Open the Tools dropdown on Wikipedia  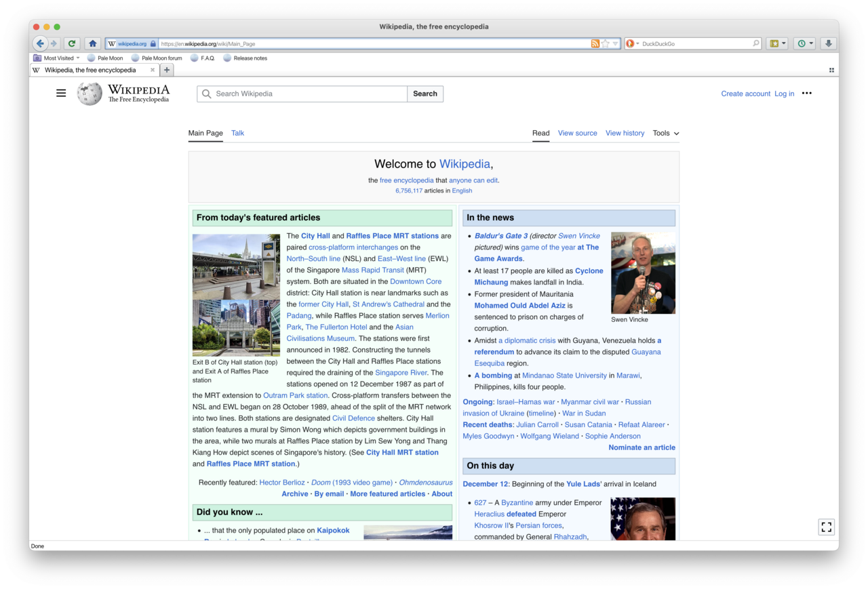(x=665, y=133)
